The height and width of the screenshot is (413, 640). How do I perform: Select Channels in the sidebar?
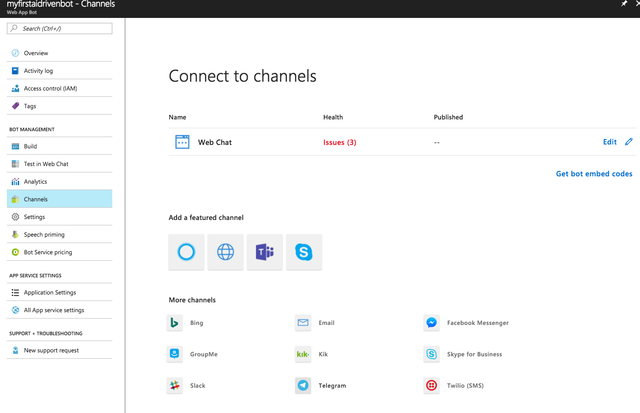pos(60,199)
